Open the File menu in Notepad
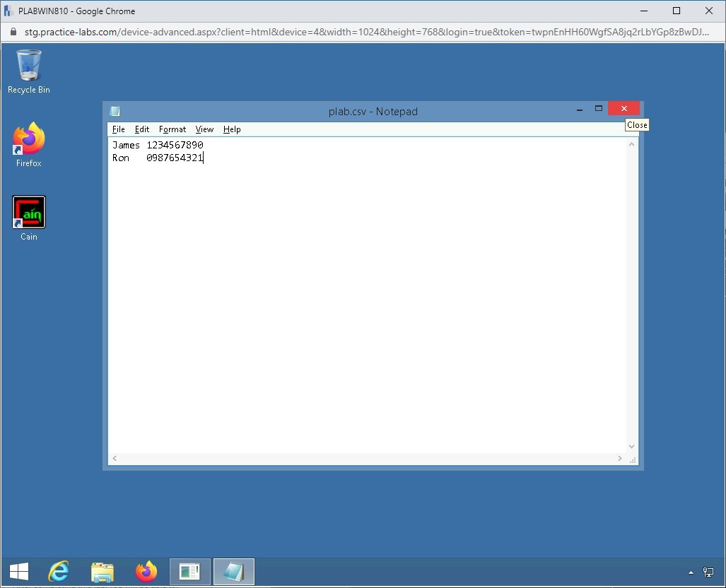The height and width of the screenshot is (588, 726). point(118,129)
